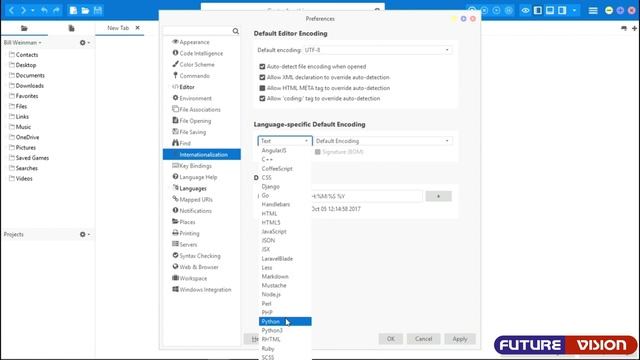Open the hamburger main menu
Viewport: 640px width, 360px height.
tap(593, 10)
